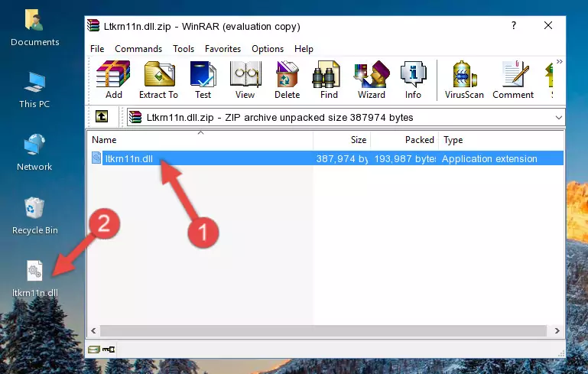Select the Recycle Bin desktop icon
The image size is (588, 374).
34,216
